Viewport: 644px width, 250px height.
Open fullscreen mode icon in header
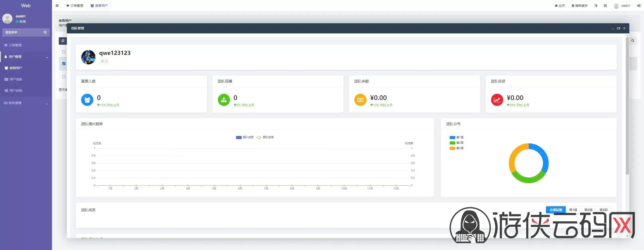[x=605, y=6]
